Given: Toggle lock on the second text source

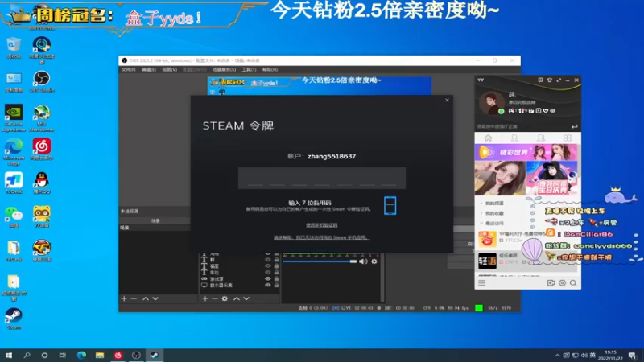Looking at the screenshot, I should tap(276, 266).
